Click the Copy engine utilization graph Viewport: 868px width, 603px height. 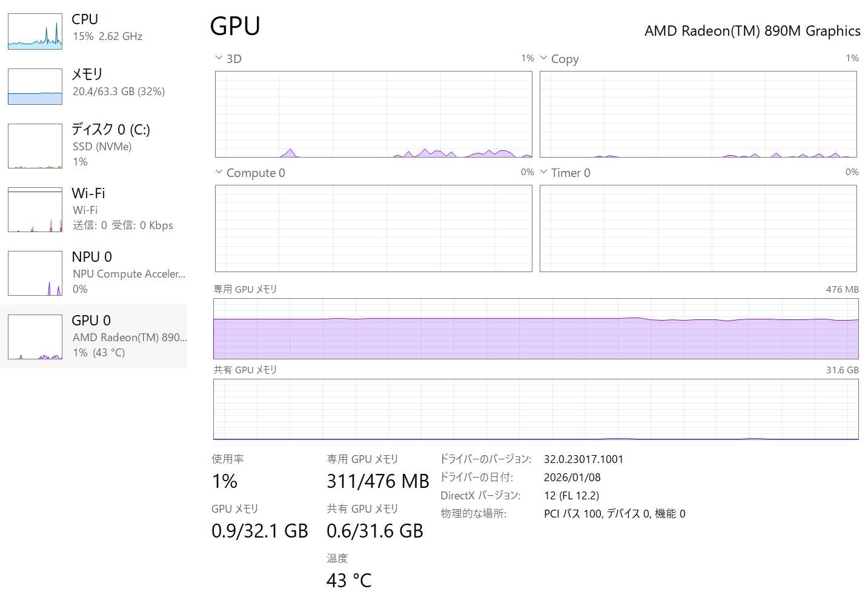pos(698,115)
